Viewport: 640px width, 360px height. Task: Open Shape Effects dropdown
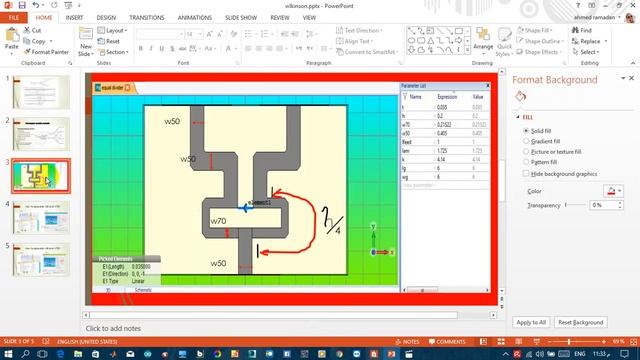point(540,52)
